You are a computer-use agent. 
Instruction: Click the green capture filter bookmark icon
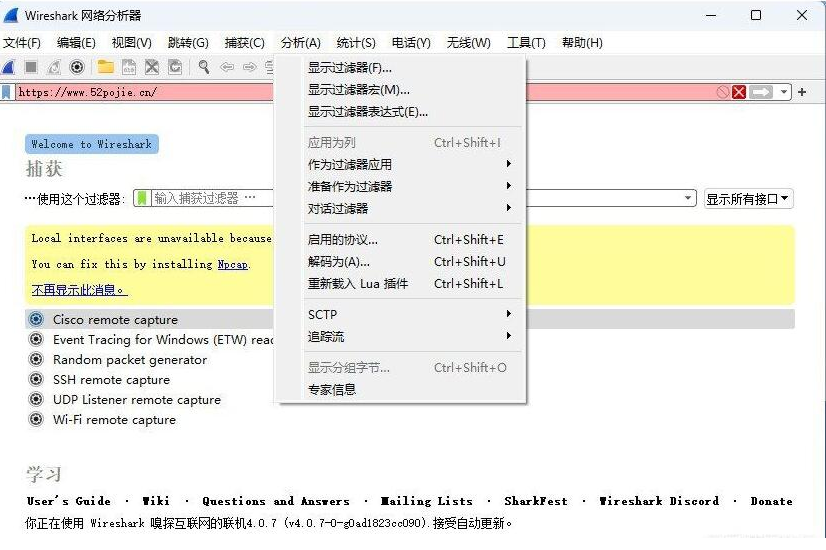click(x=142, y=198)
